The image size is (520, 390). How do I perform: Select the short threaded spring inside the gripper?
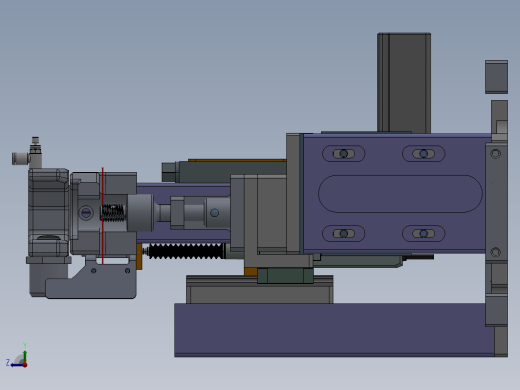[113, 213]
